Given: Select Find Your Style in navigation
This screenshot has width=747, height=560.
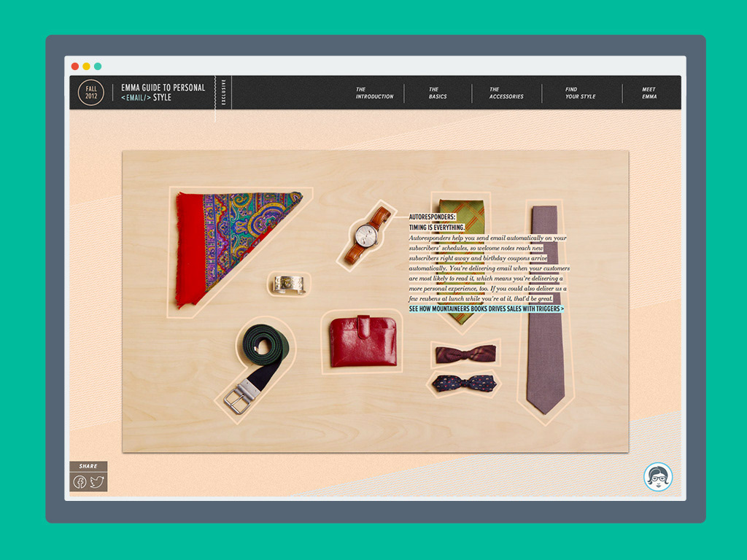Looking at the screenshot, I should tap(580, 93).
